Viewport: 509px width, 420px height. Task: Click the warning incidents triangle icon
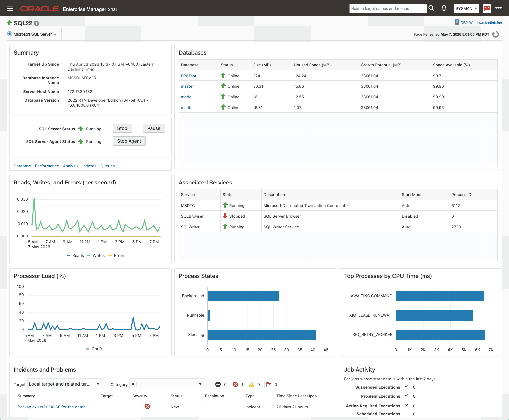[x=252, y=384]
